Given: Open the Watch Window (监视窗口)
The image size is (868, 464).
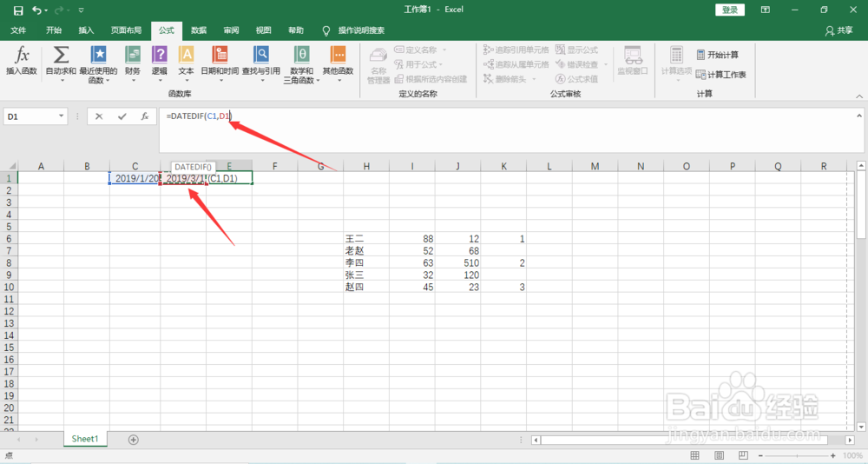Looking at the screenshot, I should pos(633,61).
